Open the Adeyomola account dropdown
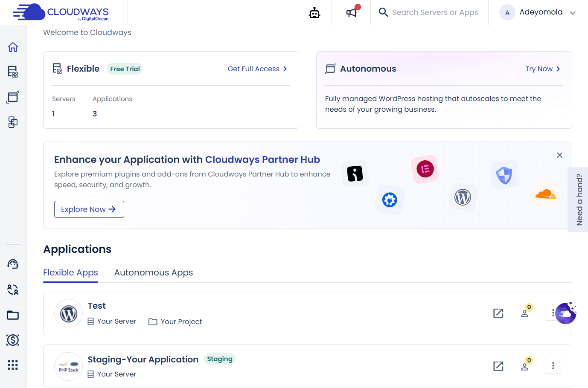This screenshot has height=388, width=588. (x=538, y=12)
